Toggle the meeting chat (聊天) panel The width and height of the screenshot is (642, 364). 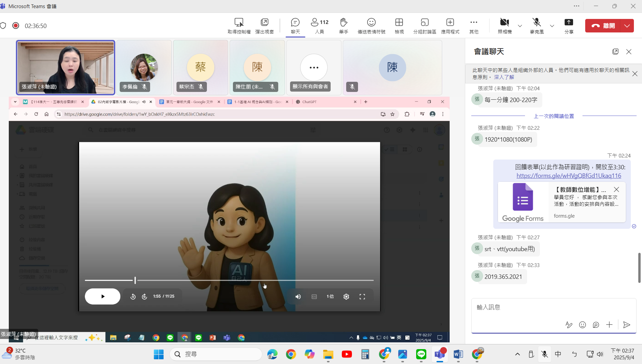(x=295, y=23)
